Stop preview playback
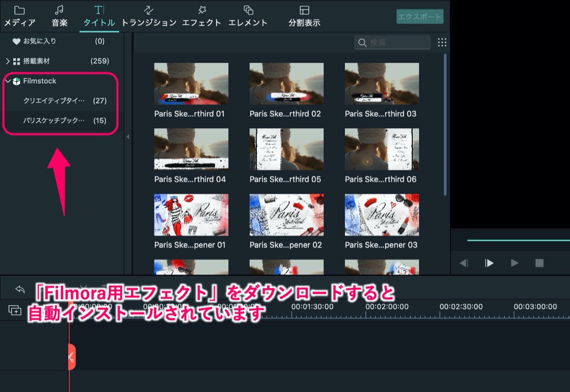 (539, 263)
